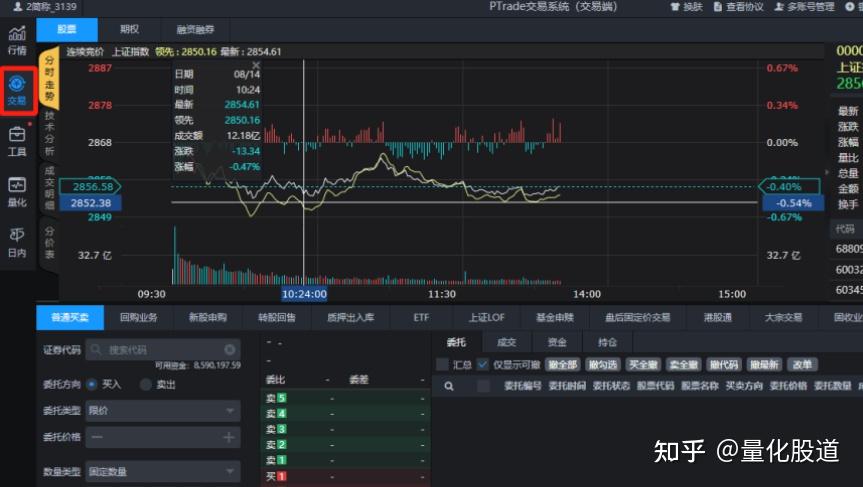Open the 交易 trading sidebar icon
The image size is (863, 487).
(x=17, y=91)
